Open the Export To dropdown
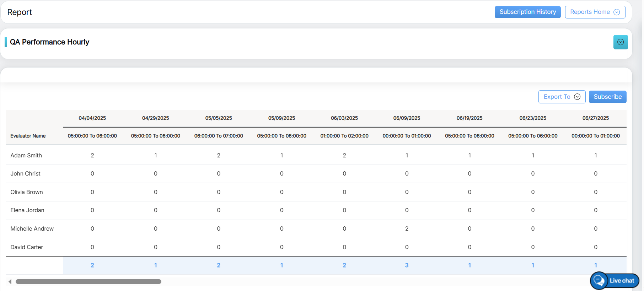This screenshot has height=291, width=644. click(x=562, y=97)
